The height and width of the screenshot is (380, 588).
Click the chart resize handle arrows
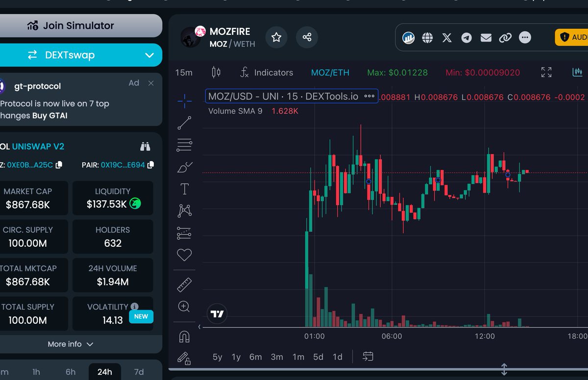[504, 369]
